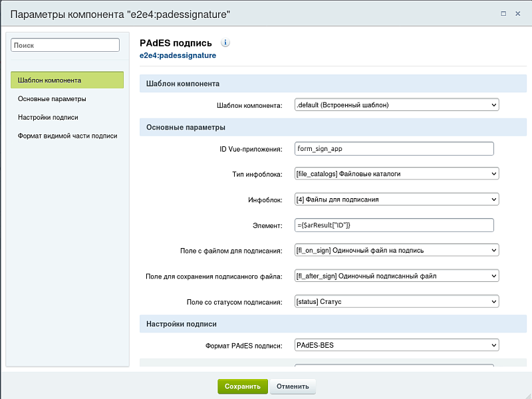This screenshot has height=399, width=532.
Task: Select Шаблон компонента in left sidebar
Action: coord(67,80)
